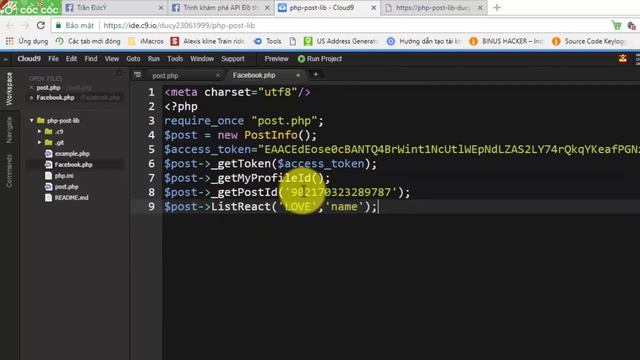Viewport: 640px width, 360px height.
Task: Click the Preview button
Action: click(x=276, y=59)
